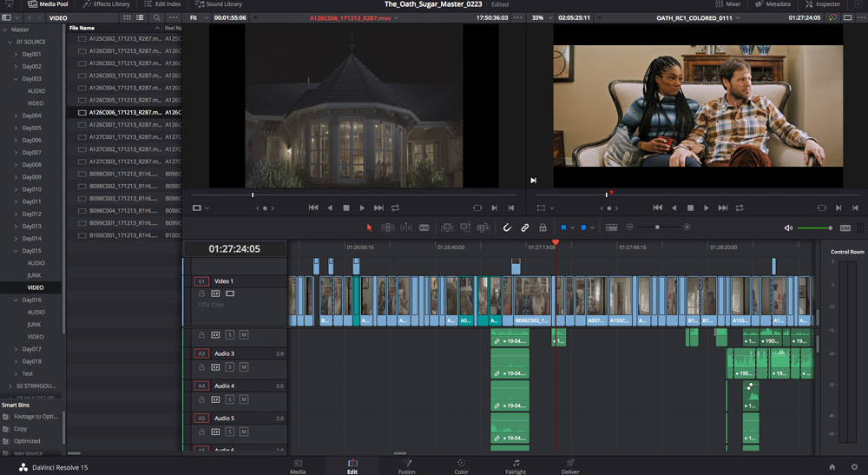The width and height of the screenshot is (868, 475).
Task: Activate the Blade Edit Mode tool
Action: tap(424, 228)
